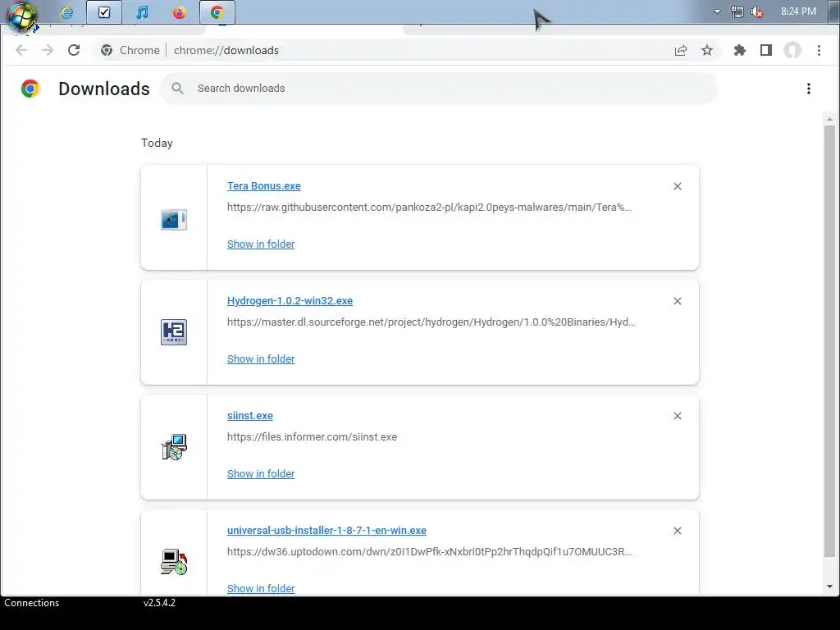Screen dimensions: 840x630
Task: Open the siinst.exe download link
Action: click(x=250, y=416)
